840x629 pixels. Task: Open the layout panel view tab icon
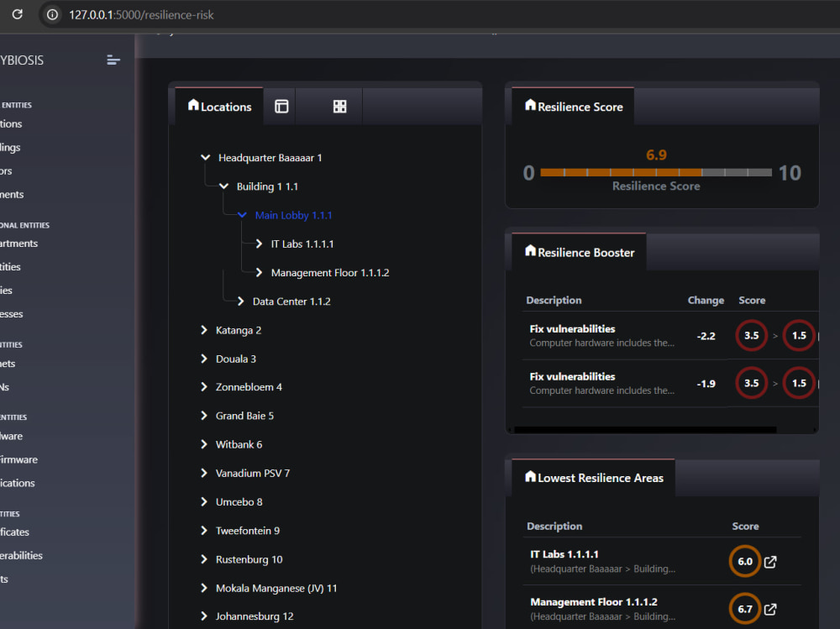point(281,106)
